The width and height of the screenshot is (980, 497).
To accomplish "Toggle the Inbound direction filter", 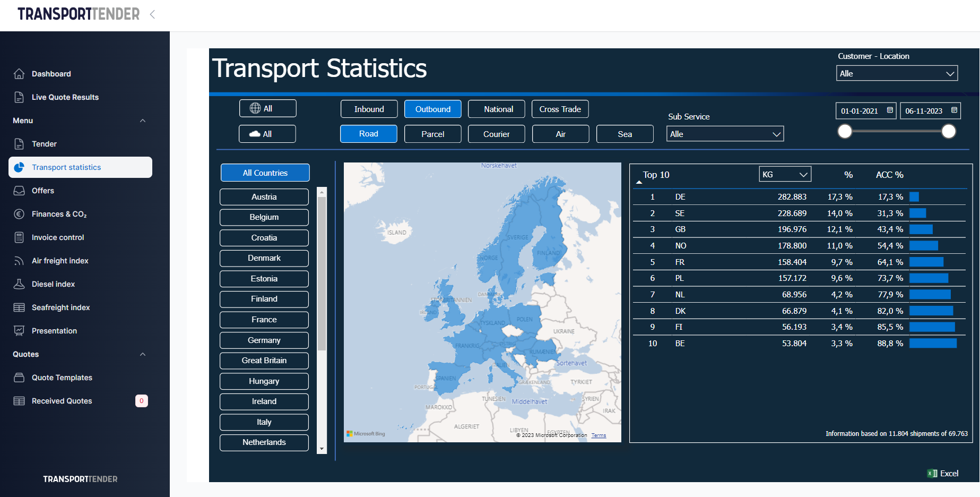I will pos(369,109).
